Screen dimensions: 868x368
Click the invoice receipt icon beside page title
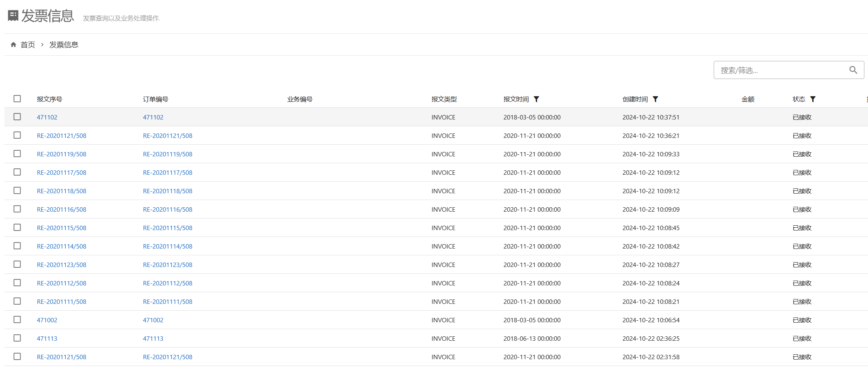coord(13,16)
